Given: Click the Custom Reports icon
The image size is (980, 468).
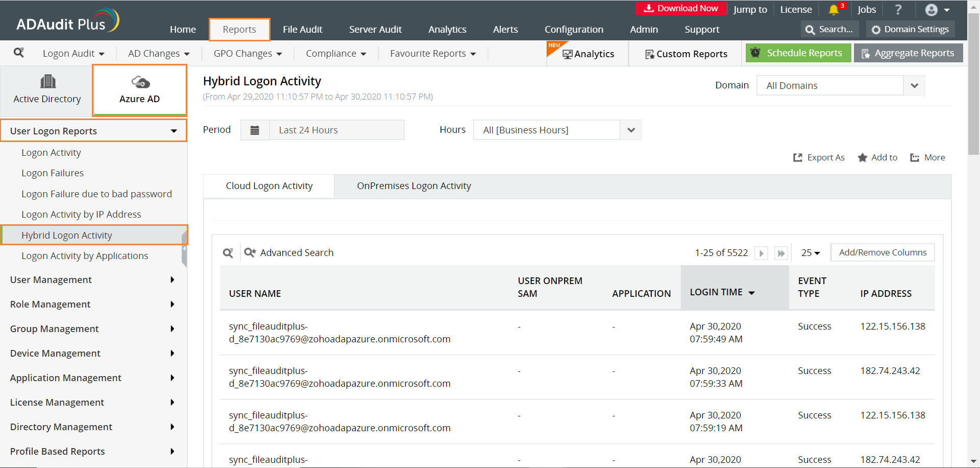Looking at the screenshot, I should coord(650,54).
